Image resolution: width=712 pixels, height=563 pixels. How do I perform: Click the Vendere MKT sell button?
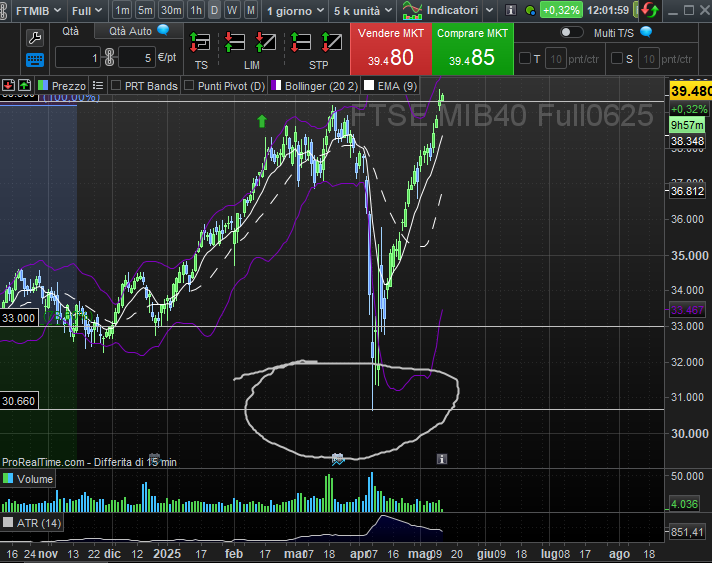tap(391, 48)
